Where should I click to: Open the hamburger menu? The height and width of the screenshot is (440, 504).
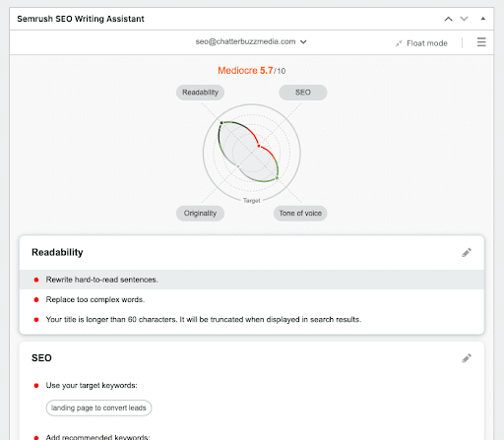pos(481,42)
